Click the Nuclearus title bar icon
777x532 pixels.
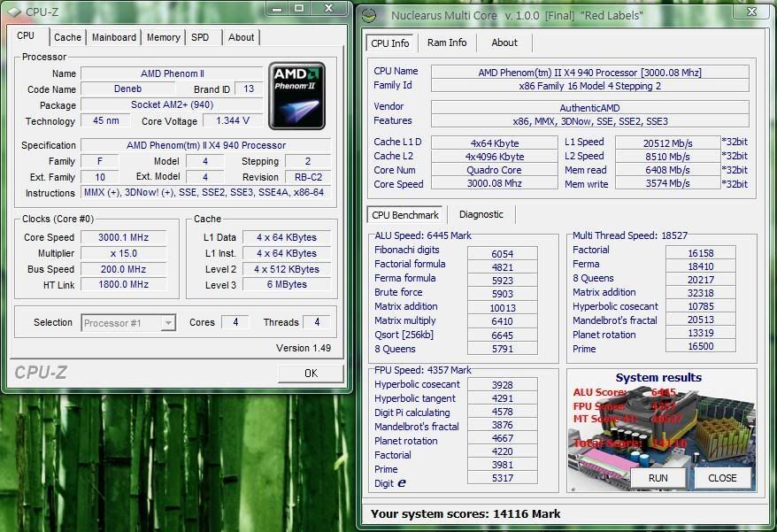click(x=370, y=16)
